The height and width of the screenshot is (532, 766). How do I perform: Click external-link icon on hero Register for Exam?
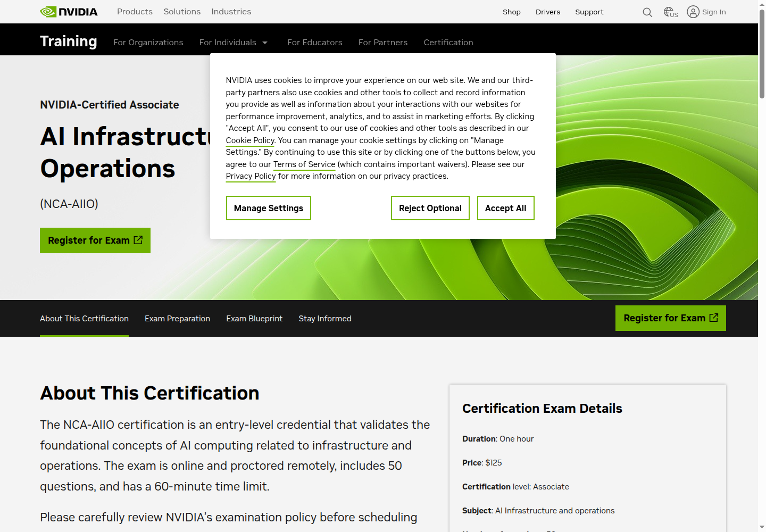138,240
